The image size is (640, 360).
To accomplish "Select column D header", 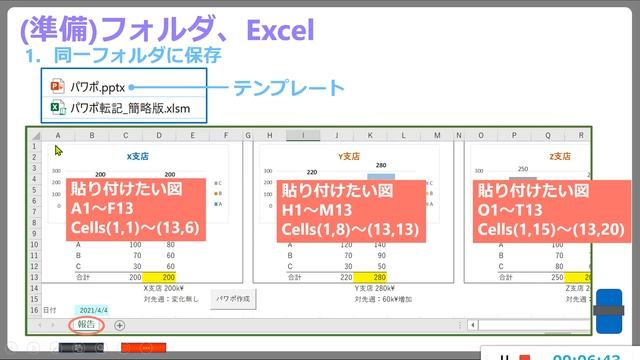I will [x=159, y=136].
